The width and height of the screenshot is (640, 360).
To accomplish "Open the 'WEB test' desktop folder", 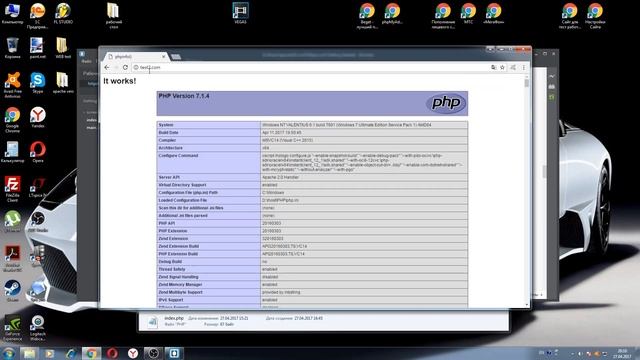I will pyautogui.click(x=62, y=48).
